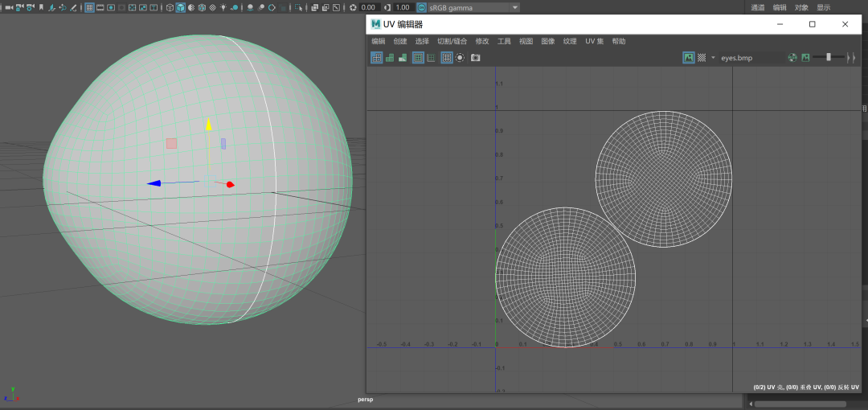Expand the texture list arrow beside eyes.bmp
This screenshot has width=868, height=410.
click(713, 58)
